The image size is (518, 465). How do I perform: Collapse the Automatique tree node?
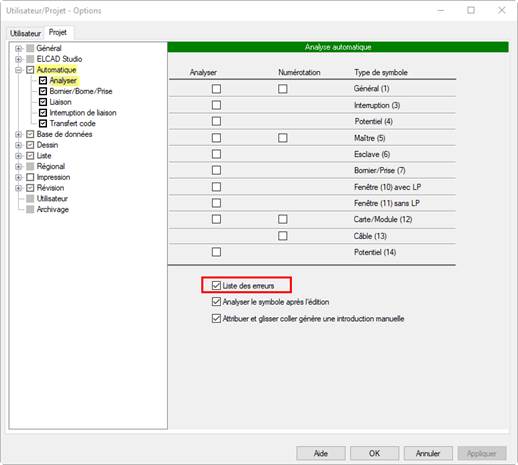click(19, 70)
